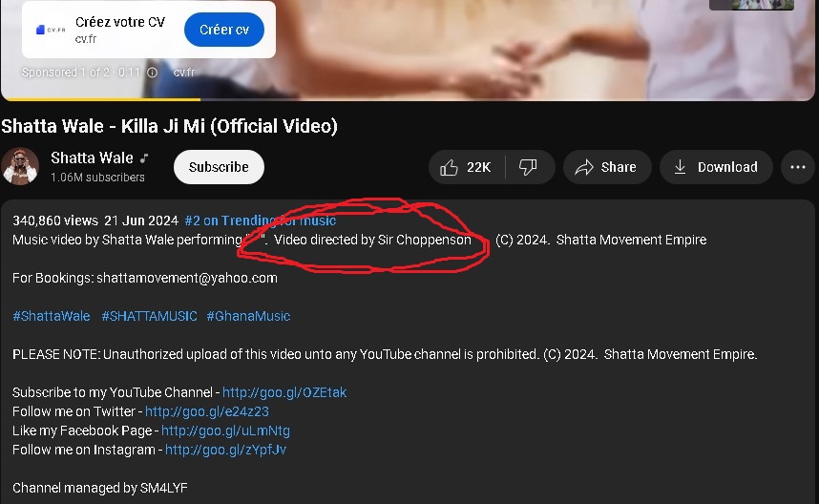Open the #SHATTAMUSIC hashtag
The height and width of the screenshot is (504, 819).
[x=149, y=316]
